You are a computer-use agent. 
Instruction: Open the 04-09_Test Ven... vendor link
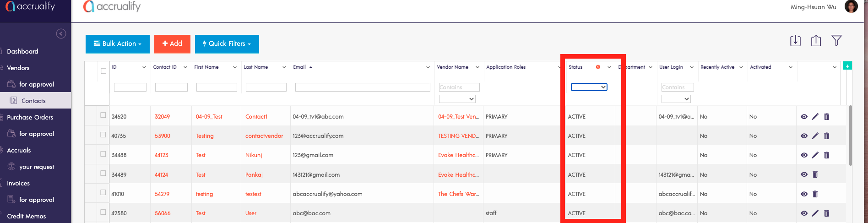pyautogui.click(x=458, y=117)
